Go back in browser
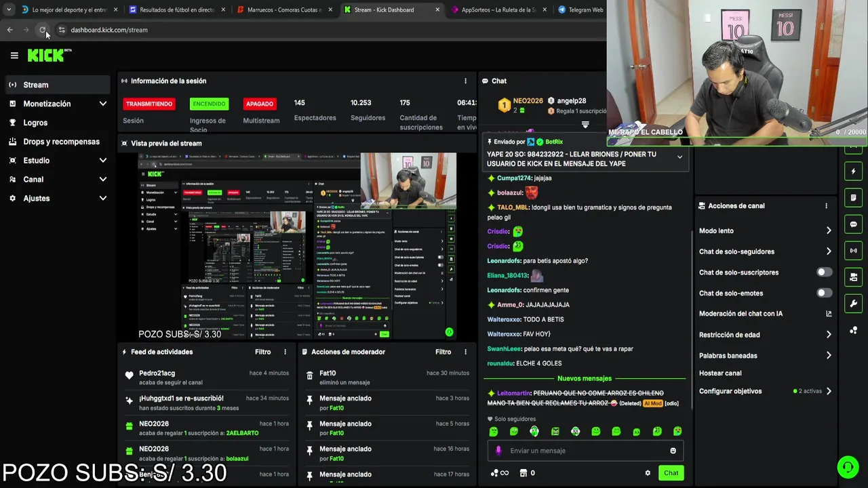The width and height of the screenshot is (868, 488). (x=10, y=30)
